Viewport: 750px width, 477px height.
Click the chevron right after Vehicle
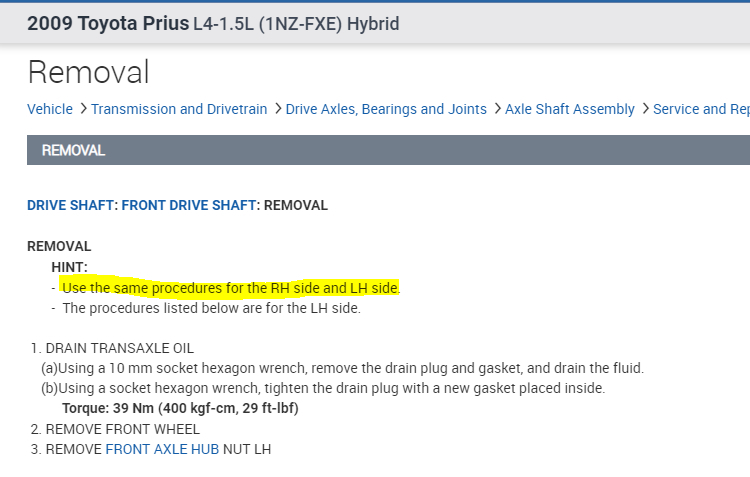click(82, 109)
